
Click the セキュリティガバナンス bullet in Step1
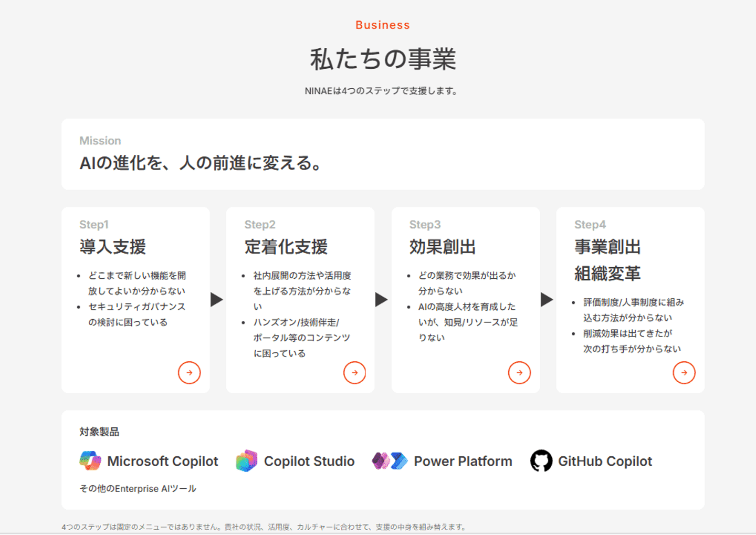(x=136, y=314)
